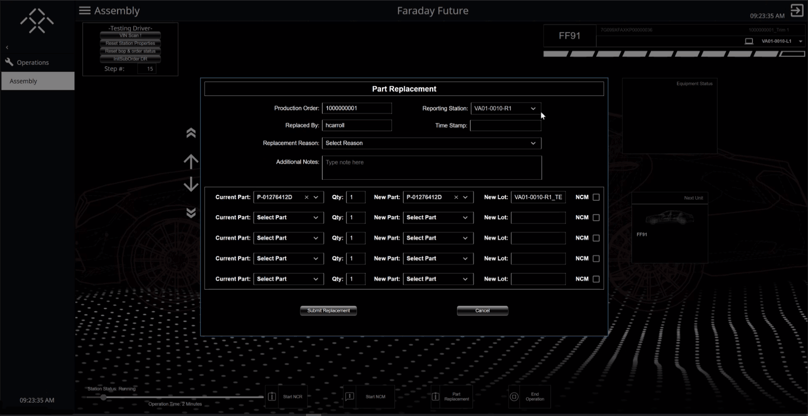Click the Step # field showing 15
This screenshot has height=416, width=808.
coord(147,69)
